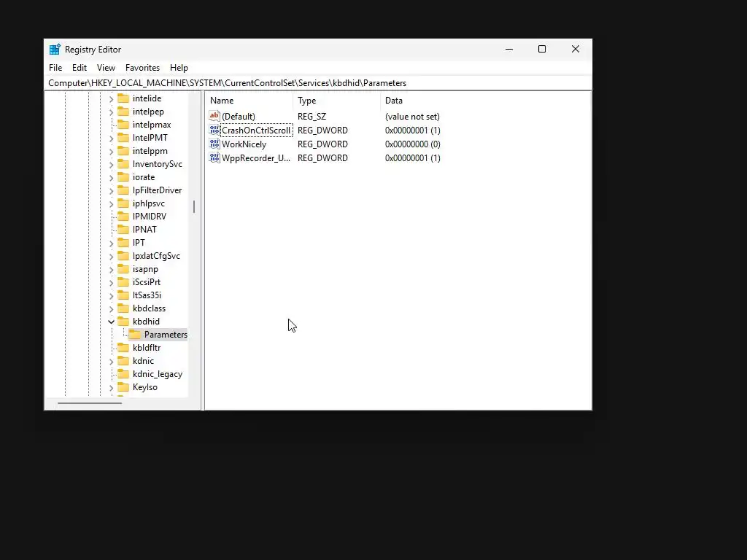Click the REG_SZ type cell
The height and width of the screenshot is (560, 747).
tap(311, 116)
